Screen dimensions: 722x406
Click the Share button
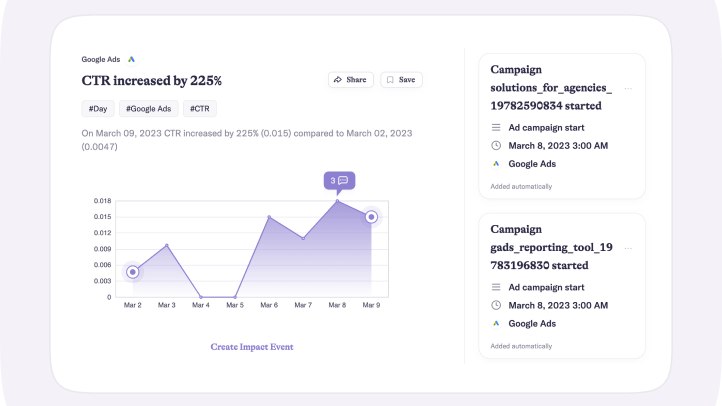(350, 80)
